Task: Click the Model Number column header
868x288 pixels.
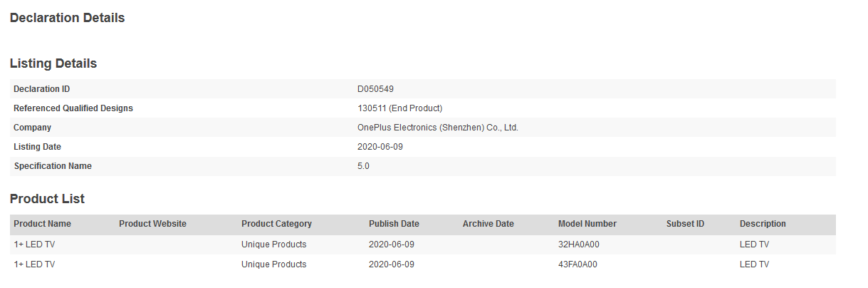Action: tap(587, 224)
